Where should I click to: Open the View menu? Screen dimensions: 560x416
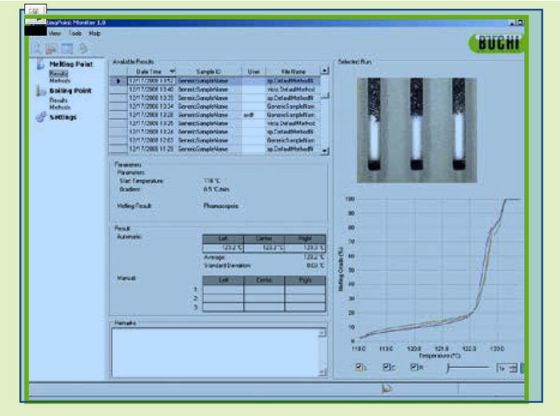tap(55, 33)
